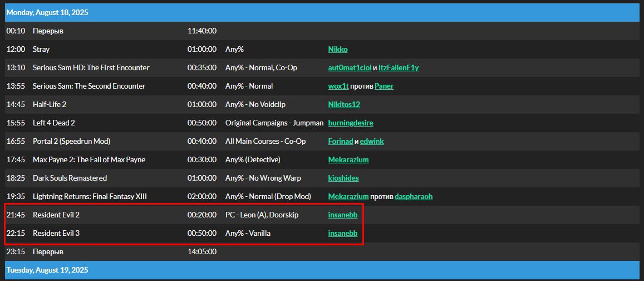This screenshot has width=644, height=281.
Task: Open runner link burningdesire
Action: [350, 123]
